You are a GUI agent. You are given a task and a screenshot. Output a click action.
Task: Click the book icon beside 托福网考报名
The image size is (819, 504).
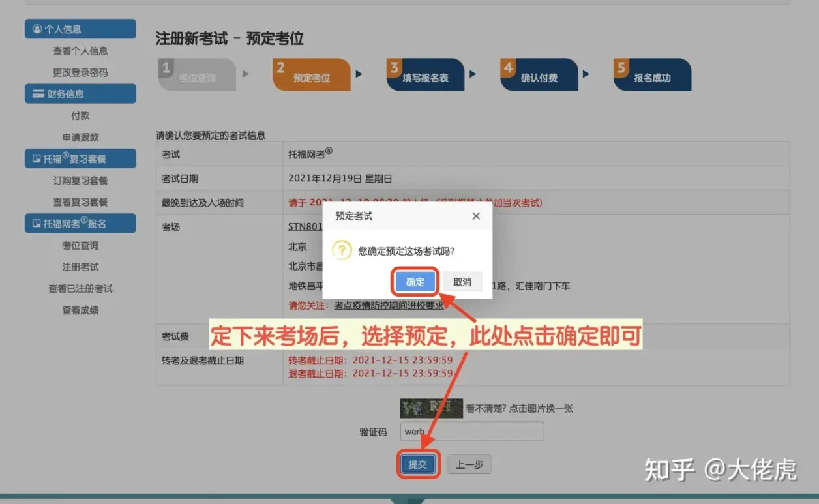pos(37,224)
